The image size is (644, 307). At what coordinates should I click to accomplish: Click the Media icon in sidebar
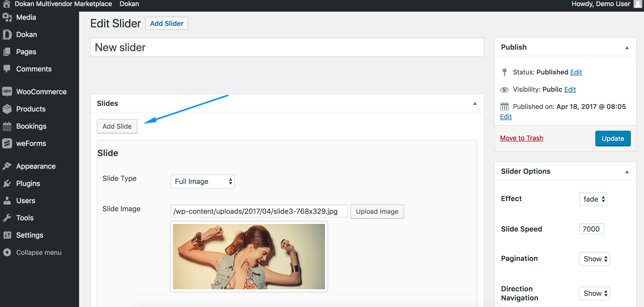coord(7,17)
